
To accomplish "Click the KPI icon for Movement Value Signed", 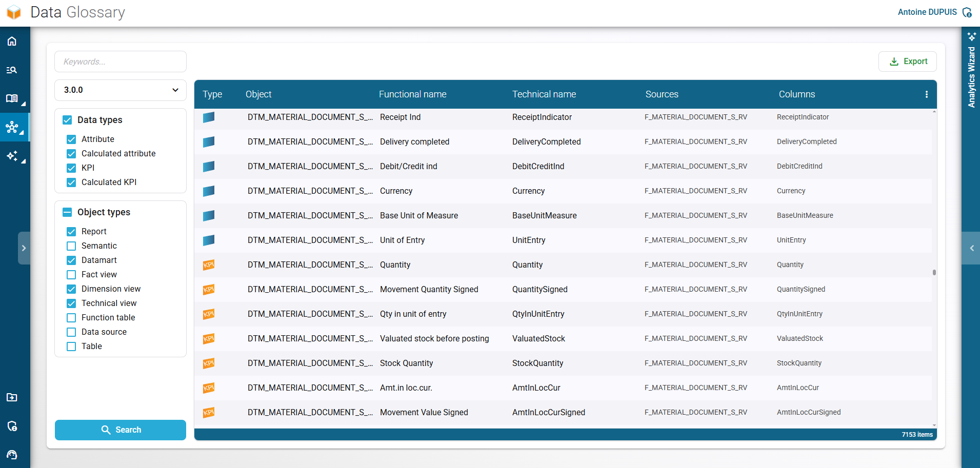I will [x=209, y=413].
